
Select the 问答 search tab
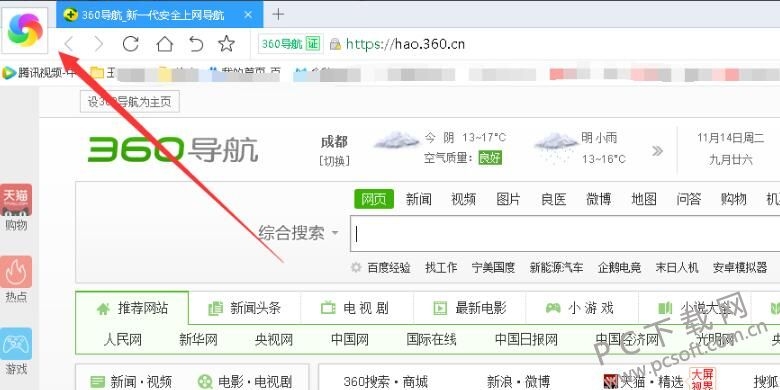[688, 199]
